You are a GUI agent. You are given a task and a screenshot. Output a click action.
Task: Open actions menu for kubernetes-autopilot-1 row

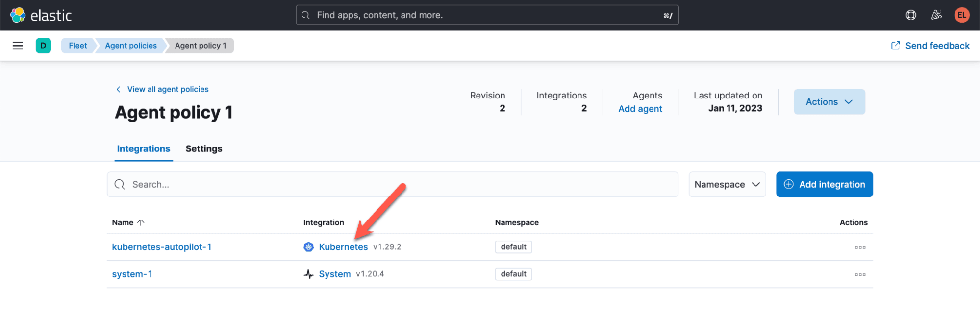(859, 247)
